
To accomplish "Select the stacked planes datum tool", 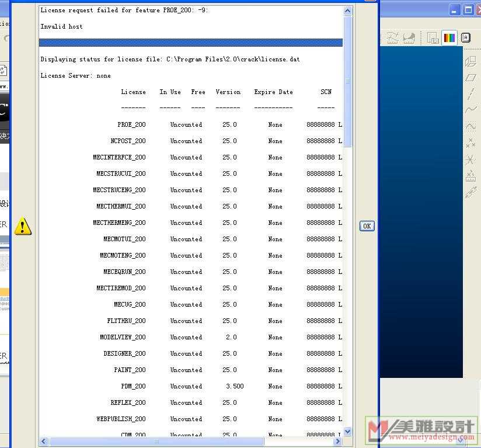I will (470, 62).
